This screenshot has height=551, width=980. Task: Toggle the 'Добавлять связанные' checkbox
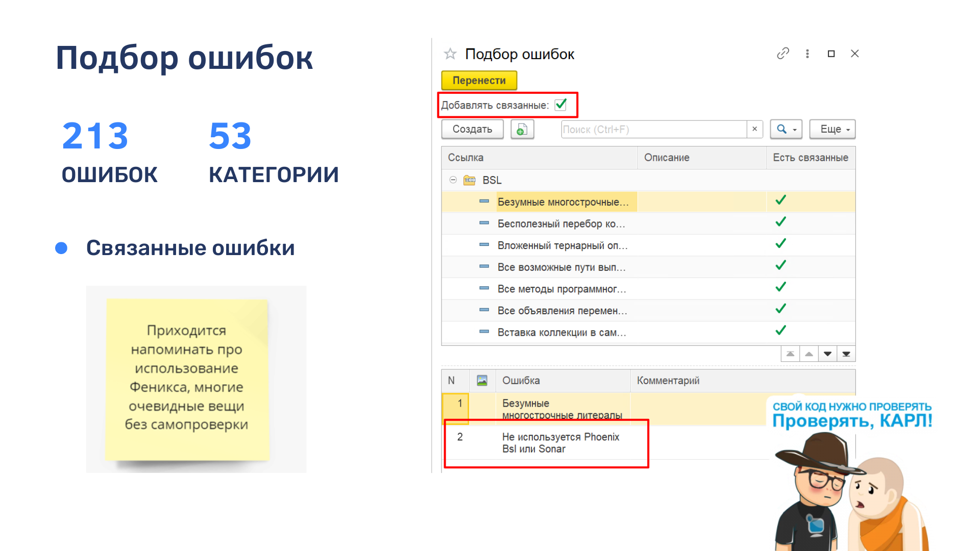click(560, 105)
